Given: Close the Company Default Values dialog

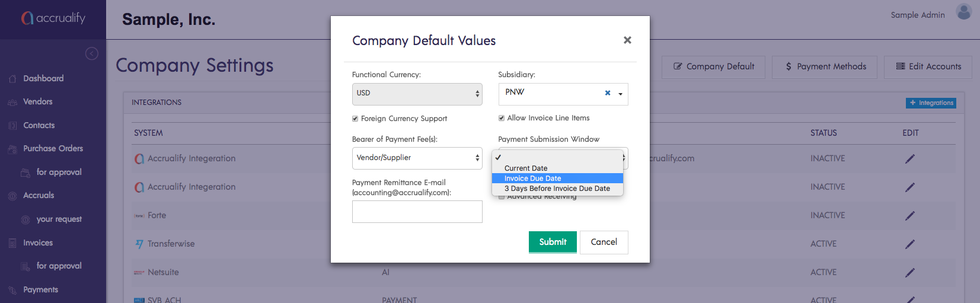Looking at the screenshot, I should 627,40.
